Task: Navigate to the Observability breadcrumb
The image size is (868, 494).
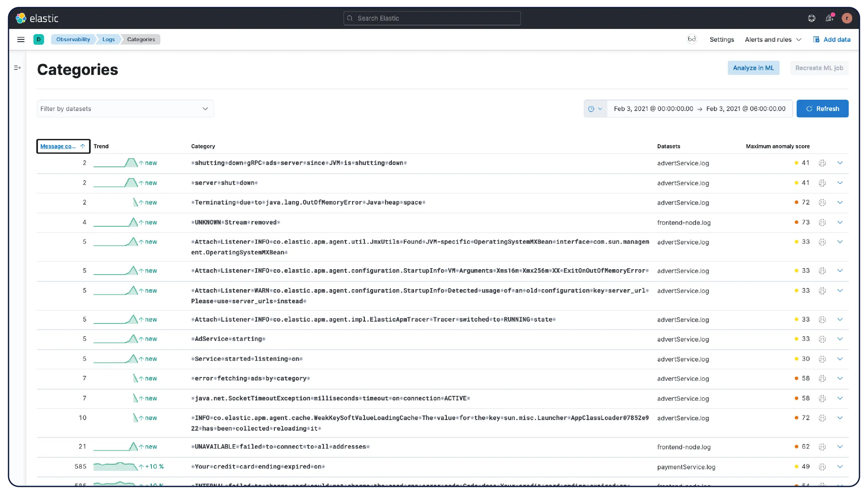Action: pos(73,39)
